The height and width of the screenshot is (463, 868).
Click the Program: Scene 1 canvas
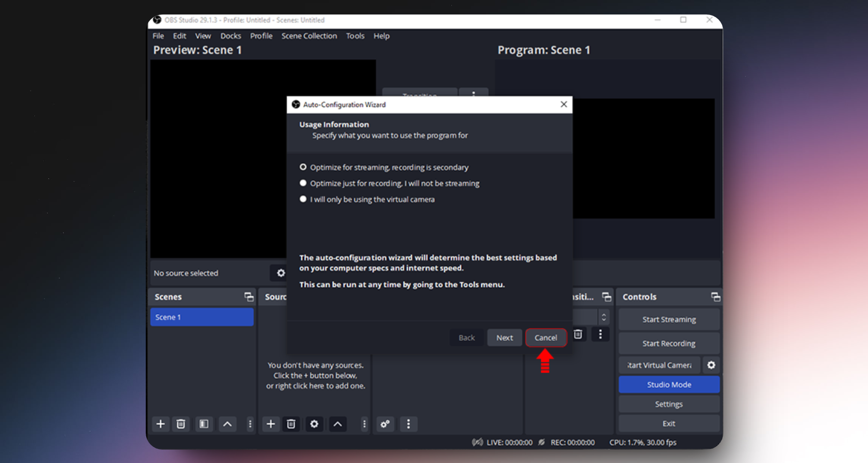(643, 158)
